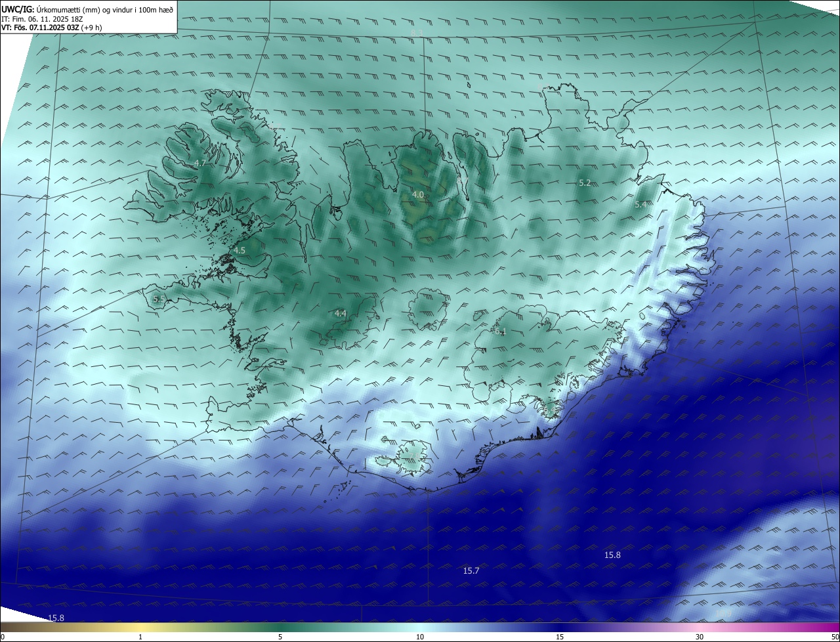Click the "4.0" precipitation value on the map
Image resolution: width=840 pixels, height=642 pixels.
pos(417,194)
